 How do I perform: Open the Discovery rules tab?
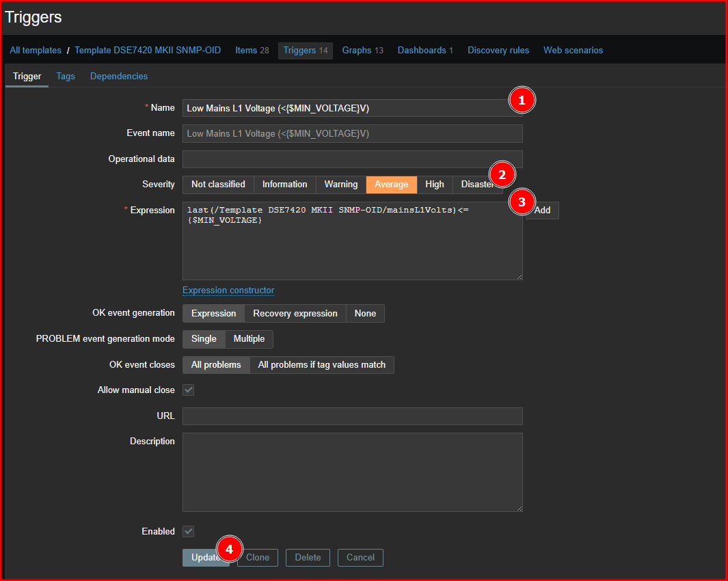coord(498,50)
